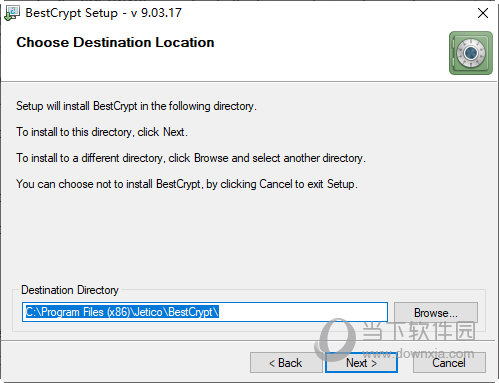Click the Destination Directory group label

70,290
